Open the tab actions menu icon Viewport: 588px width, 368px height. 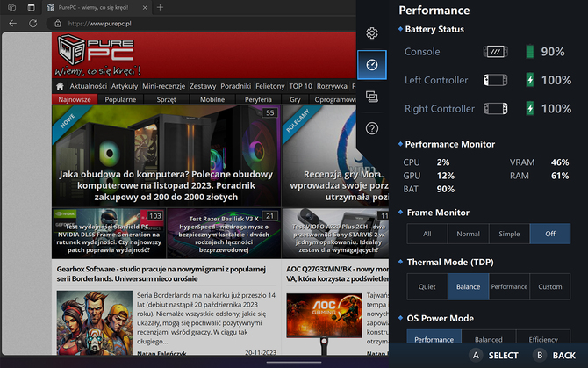pyautogui.click(x=31, y=7)
